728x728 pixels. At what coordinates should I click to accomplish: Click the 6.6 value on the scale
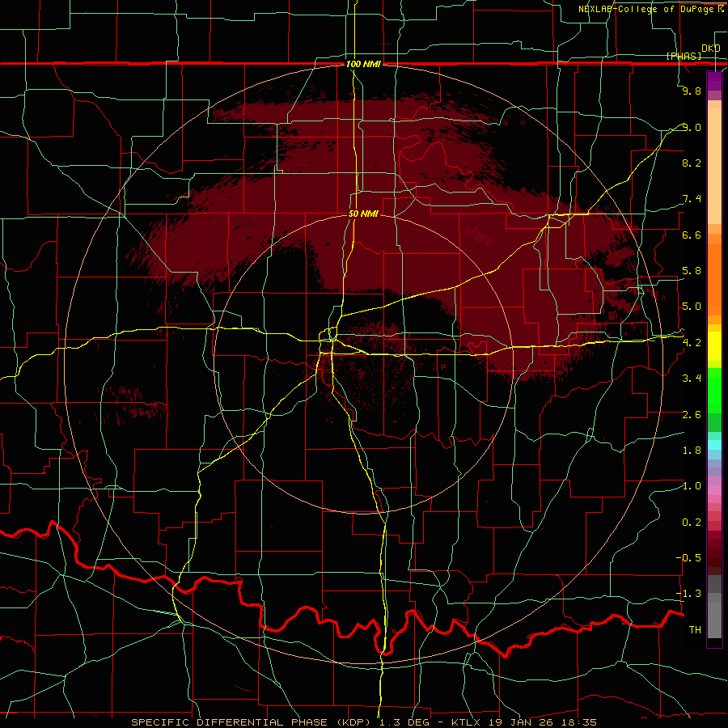coord(692,235)
